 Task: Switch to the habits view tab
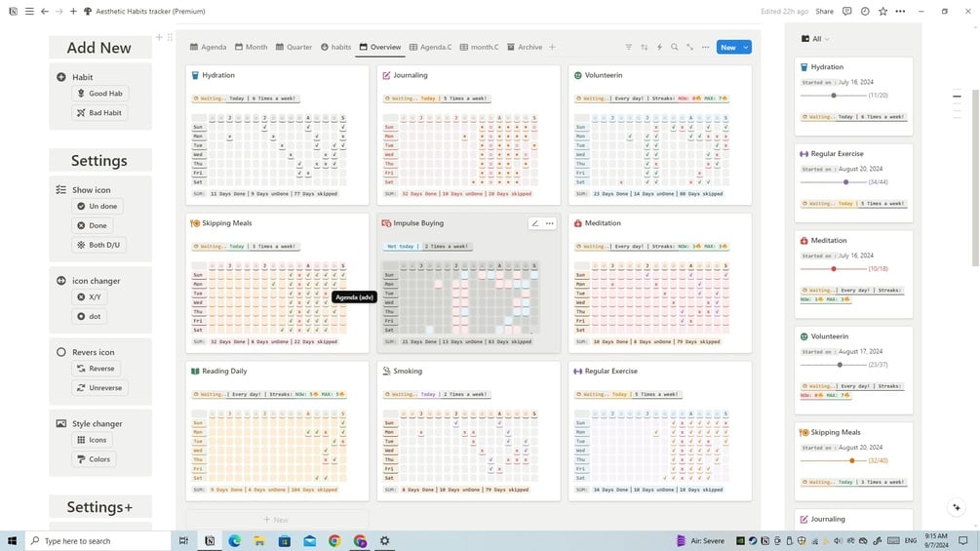[336, 47]
